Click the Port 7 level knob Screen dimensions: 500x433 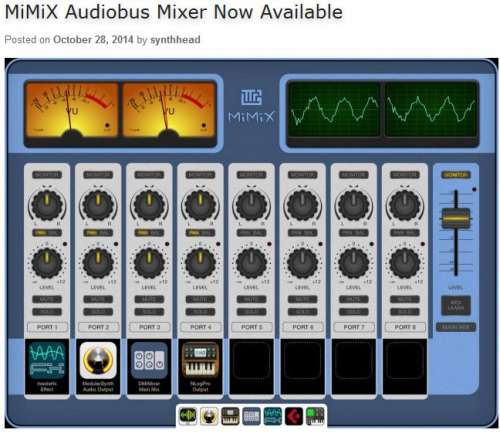tap(354, 263)
